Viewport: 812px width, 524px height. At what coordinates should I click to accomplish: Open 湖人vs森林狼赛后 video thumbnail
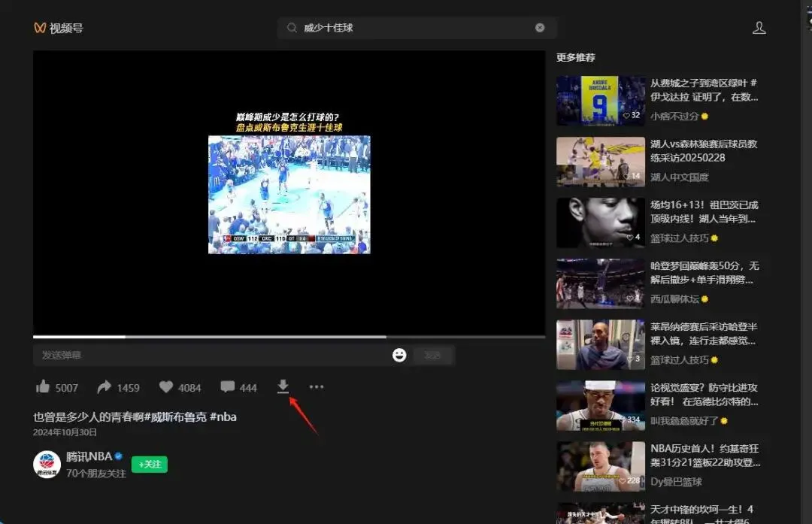(600, 162)
